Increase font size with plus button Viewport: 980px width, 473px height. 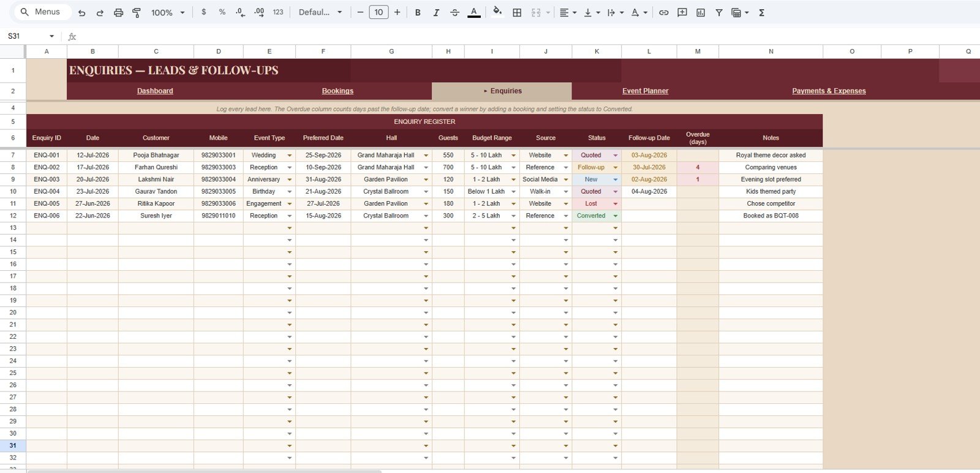(397, 12)
